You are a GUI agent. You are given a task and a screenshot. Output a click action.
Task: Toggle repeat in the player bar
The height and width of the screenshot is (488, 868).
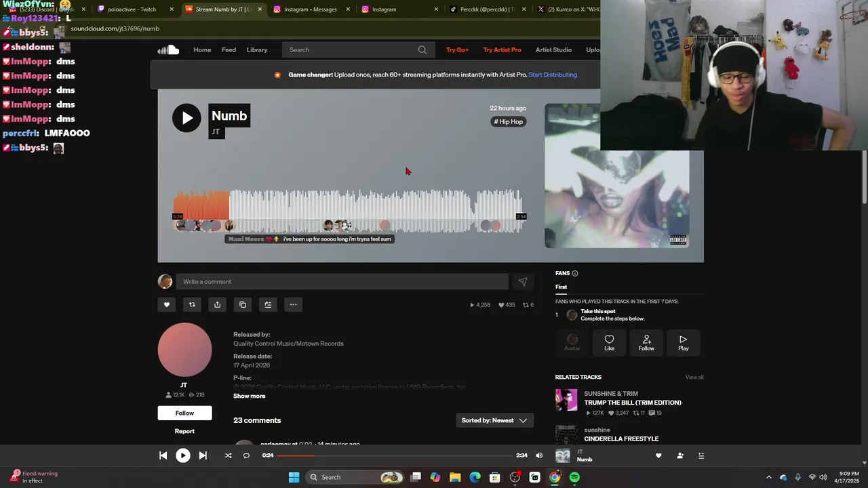[x=246, y=455]
